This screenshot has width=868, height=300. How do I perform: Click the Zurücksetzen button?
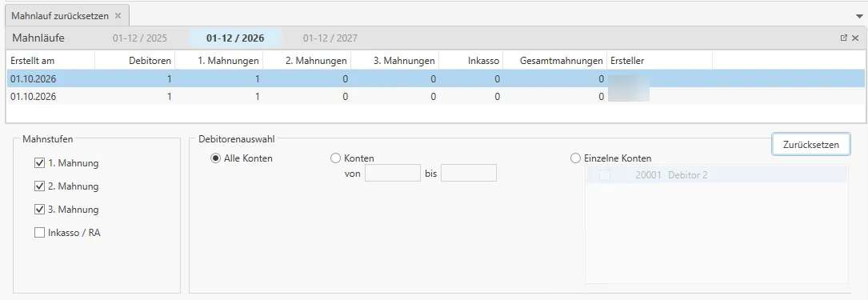pos(811,145)
